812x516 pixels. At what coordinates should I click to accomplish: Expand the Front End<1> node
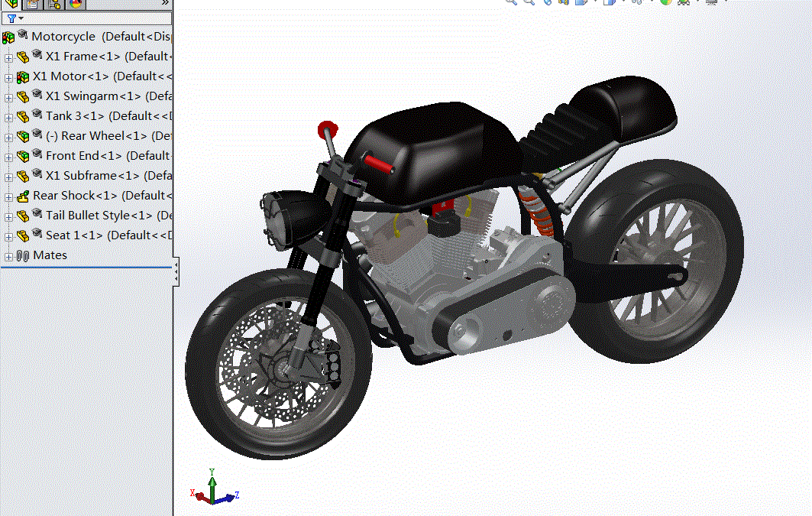tap(8, 157)
